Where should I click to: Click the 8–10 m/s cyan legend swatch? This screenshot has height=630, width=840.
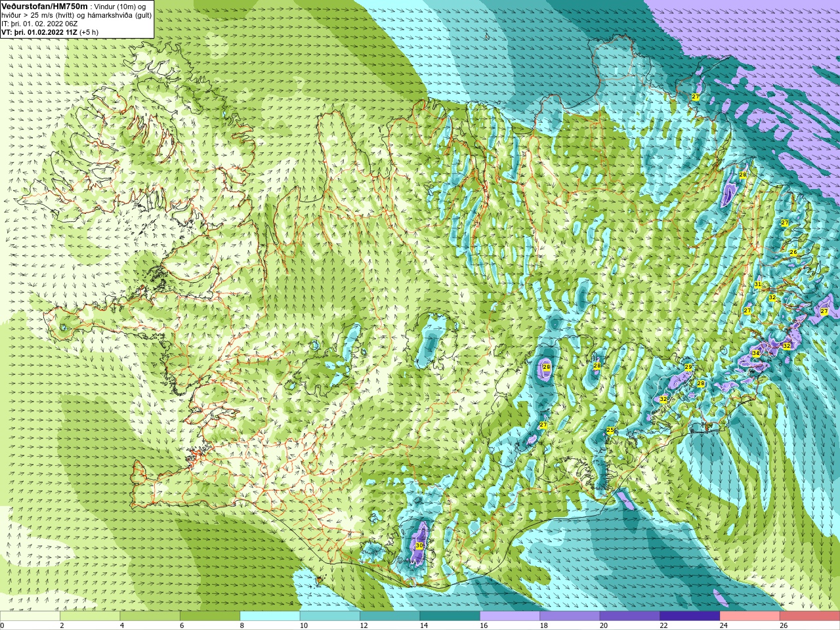point(270,616)
